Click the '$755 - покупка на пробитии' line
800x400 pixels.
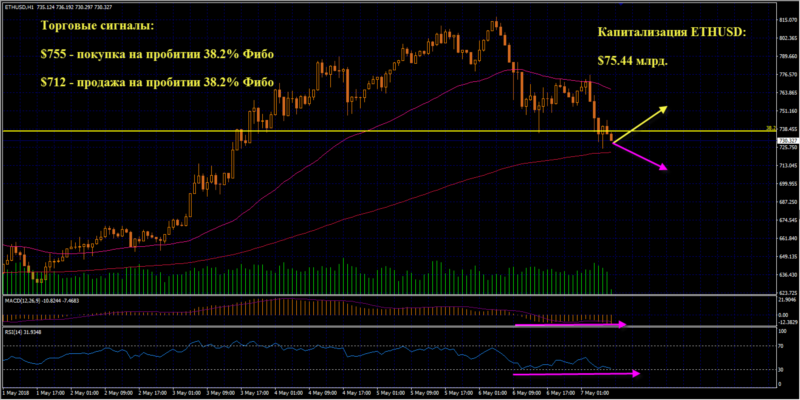(x=157, y=55)
